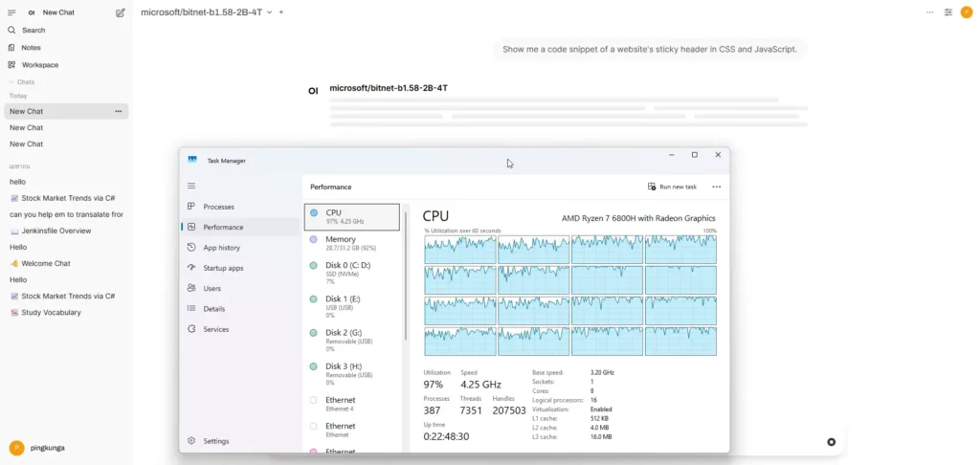This screenshot has height=465, width=980.
Task: Minimize the Task Manager window
Action: pyautogui.click(x=671, y=155)
